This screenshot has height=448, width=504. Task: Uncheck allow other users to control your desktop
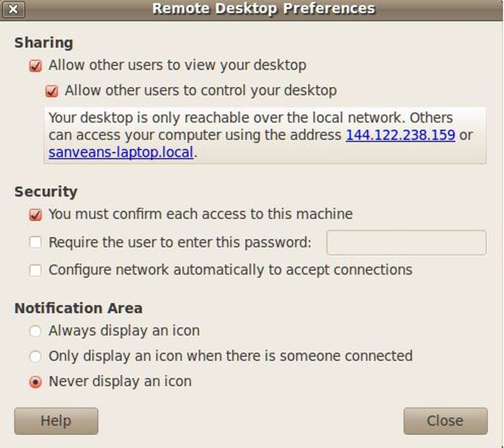click(52, 91)
